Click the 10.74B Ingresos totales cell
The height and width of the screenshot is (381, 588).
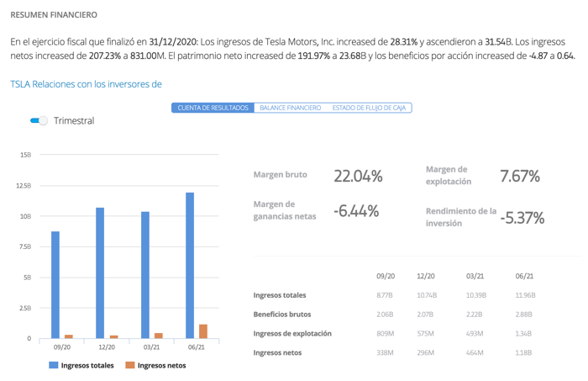click(x=427, y=295)
